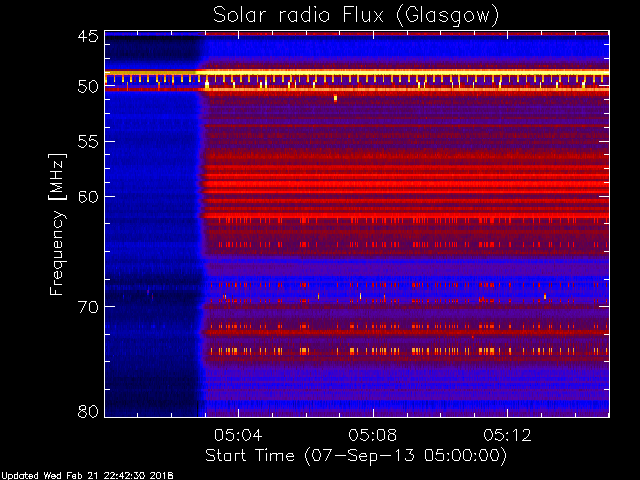Click the 05:08 time axis label
The height and width of the screenshot is (480, 640).
(x=373, y=435)
